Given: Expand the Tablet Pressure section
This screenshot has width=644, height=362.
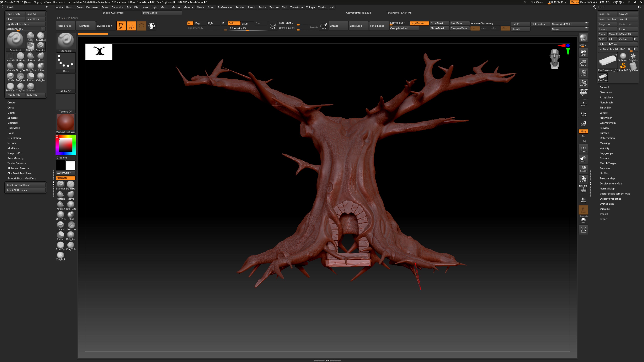Looking at the screenshot, I should point(17,163).
